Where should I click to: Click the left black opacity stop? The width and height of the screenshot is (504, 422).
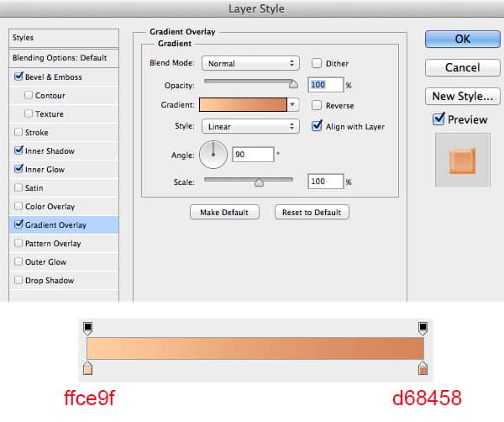pyautogui.click(x=88, y=328)
